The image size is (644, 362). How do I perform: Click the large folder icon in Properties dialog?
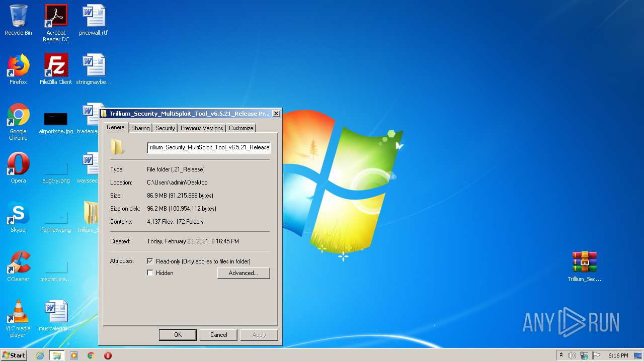(118, 147)
